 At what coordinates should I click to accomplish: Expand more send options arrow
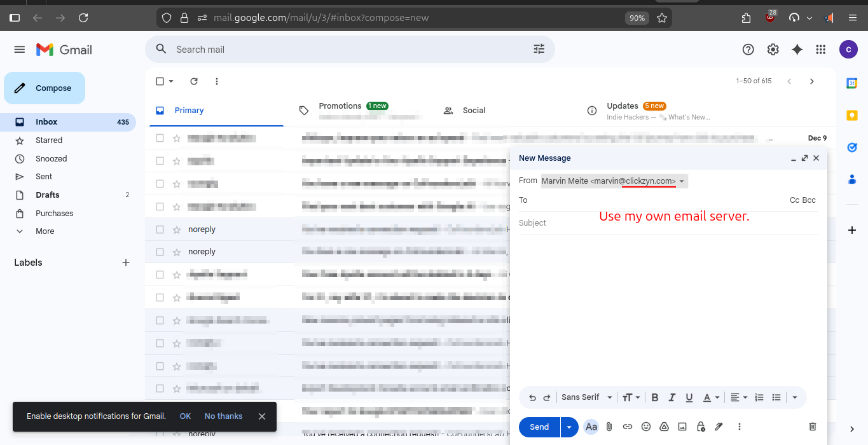point(569,427)
